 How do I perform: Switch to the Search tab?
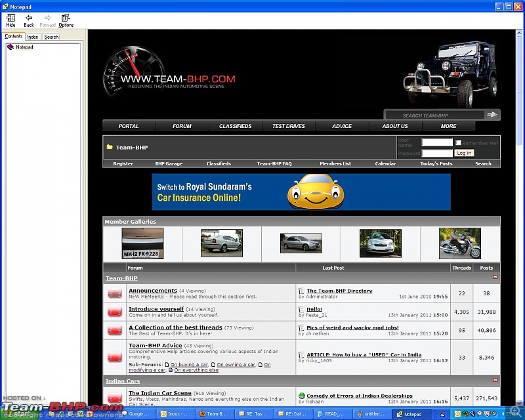(51, 37)
